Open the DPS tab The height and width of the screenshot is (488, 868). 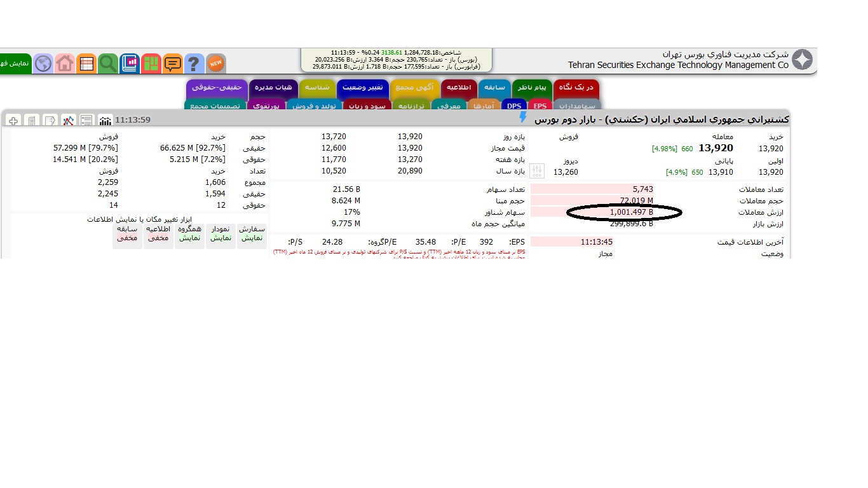point(513,105)
